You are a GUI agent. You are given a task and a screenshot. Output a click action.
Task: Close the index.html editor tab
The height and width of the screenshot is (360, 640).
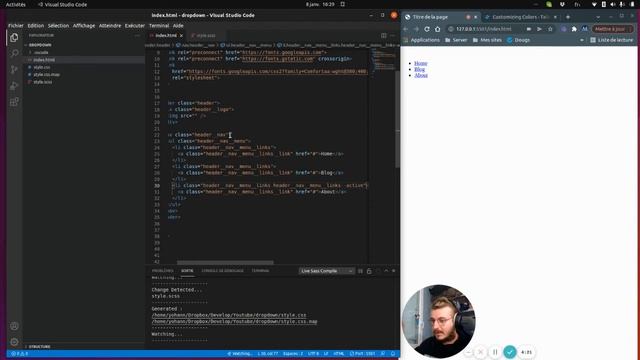point(181,36)
